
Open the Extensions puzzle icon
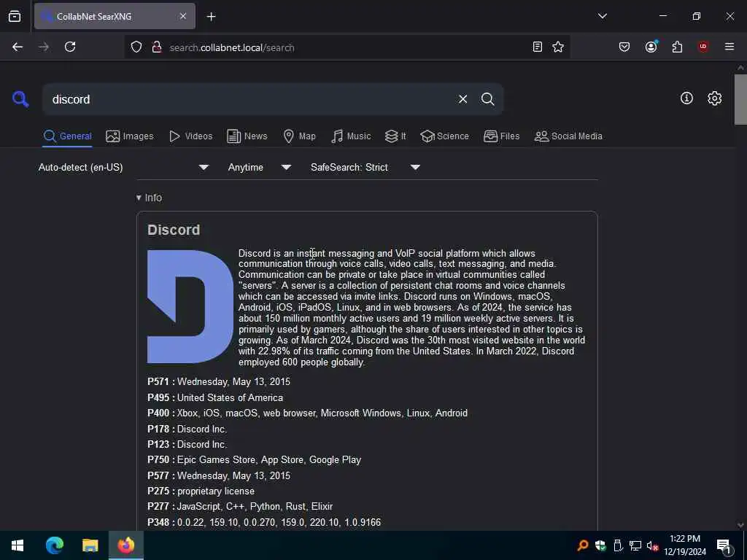(677, 47)
